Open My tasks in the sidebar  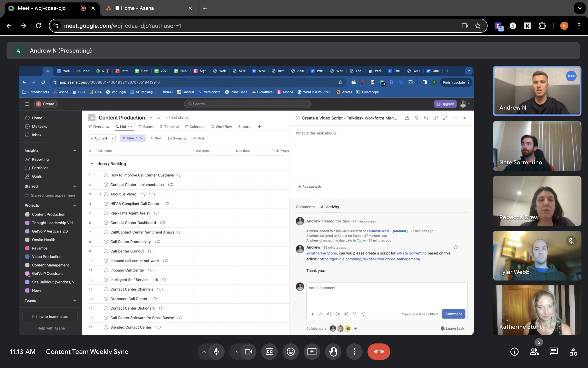pyautogui.click(x=39, y=126)
